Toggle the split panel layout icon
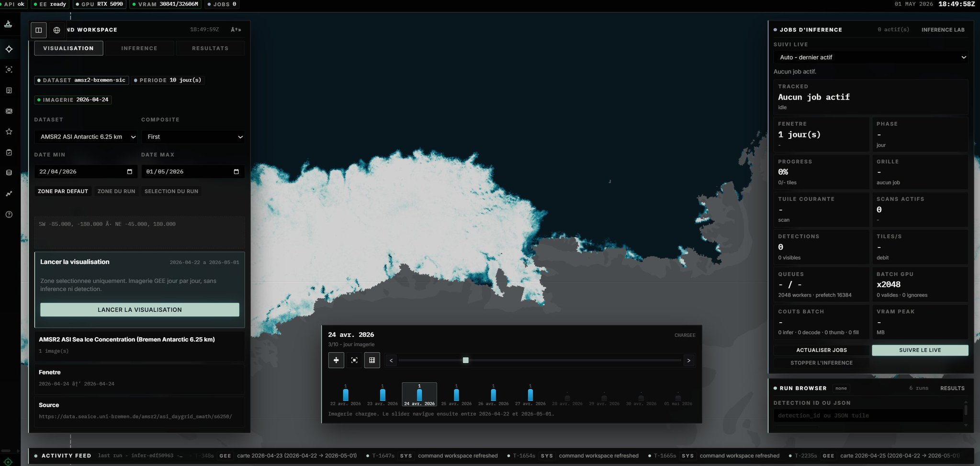 pyautogui.click(x=39, y=30)
